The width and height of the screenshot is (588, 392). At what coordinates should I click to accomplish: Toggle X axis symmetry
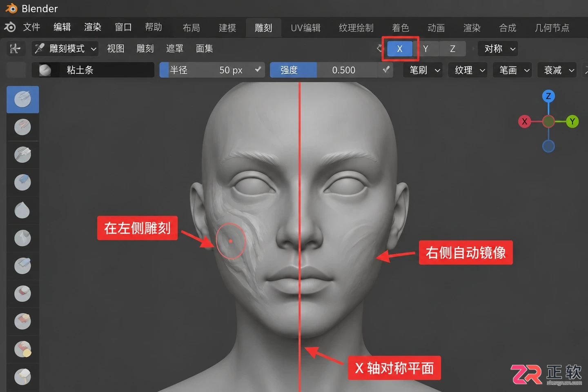tap(400, 49)
